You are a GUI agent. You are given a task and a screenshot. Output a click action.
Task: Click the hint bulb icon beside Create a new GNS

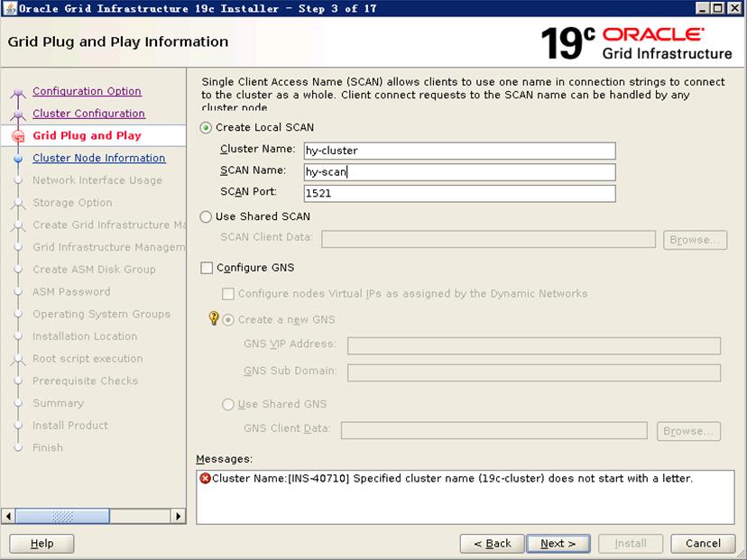click(x=214, y=318)
